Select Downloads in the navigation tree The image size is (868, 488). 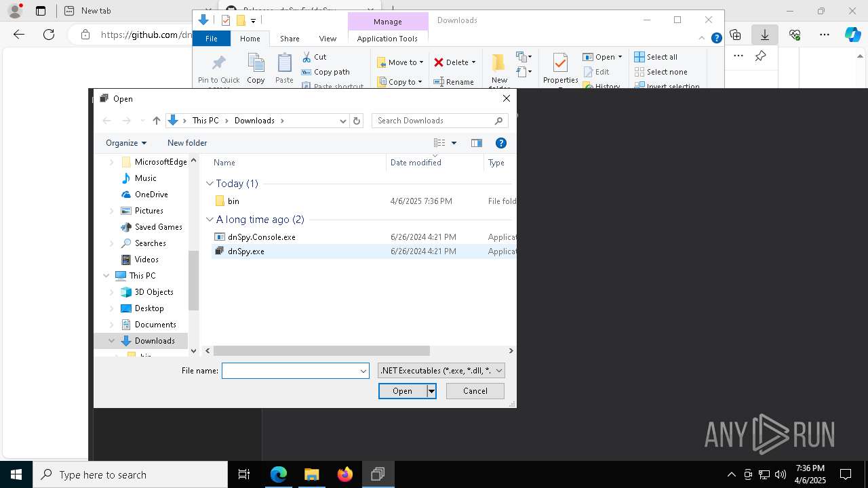(155, 341)
